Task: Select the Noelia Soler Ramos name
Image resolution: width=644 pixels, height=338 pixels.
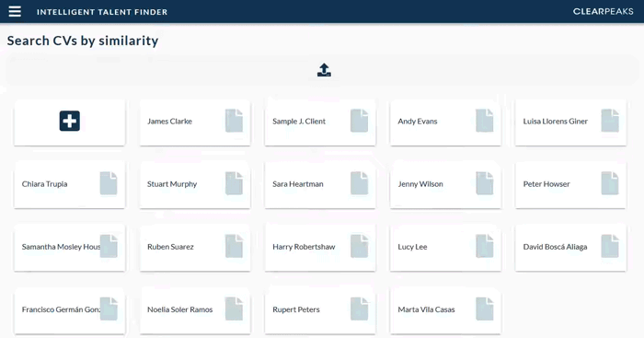Action: tap(180, 309)
